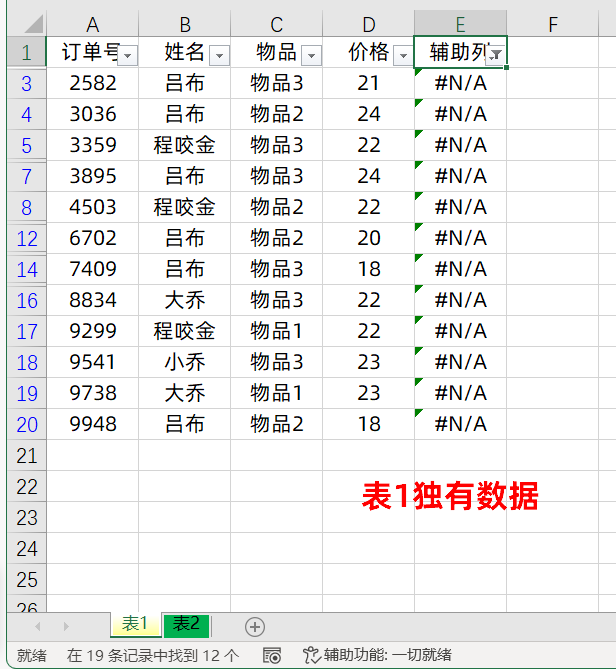This screenshot has width=616, height=669.
Task: Click cell with order number 9948
Action: pos(93,424)
